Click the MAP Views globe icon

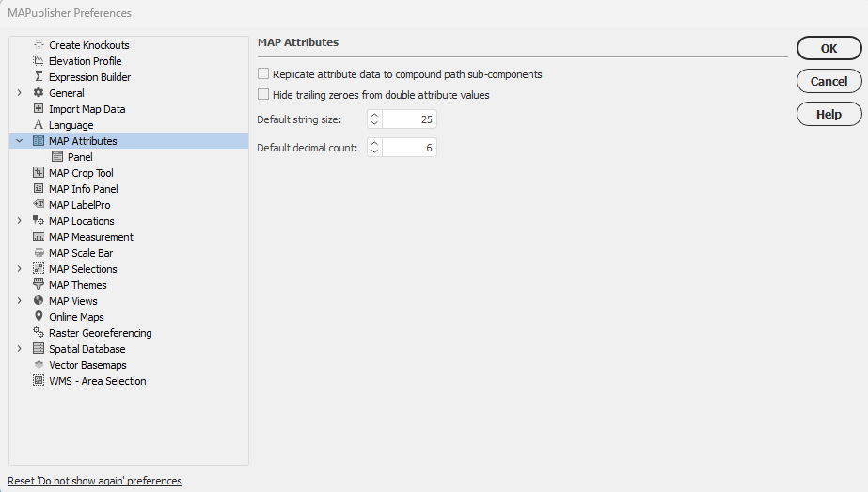coord(39,300)
